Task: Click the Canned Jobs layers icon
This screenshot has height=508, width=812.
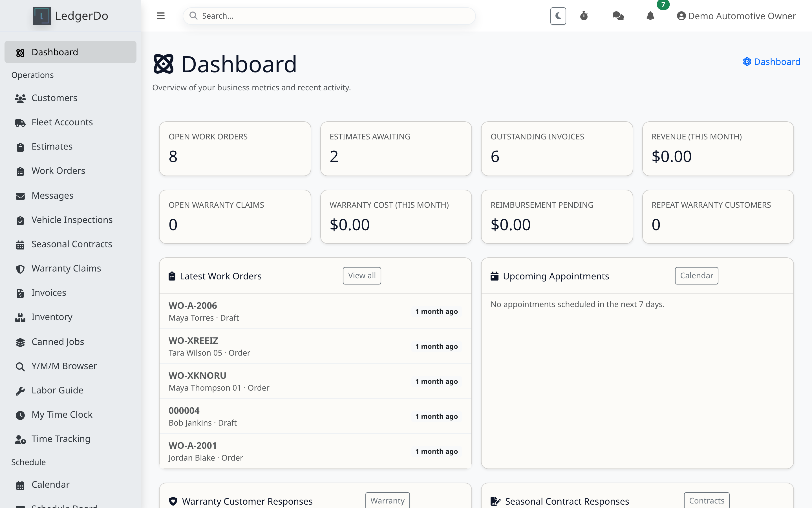Action: (20, 342)
